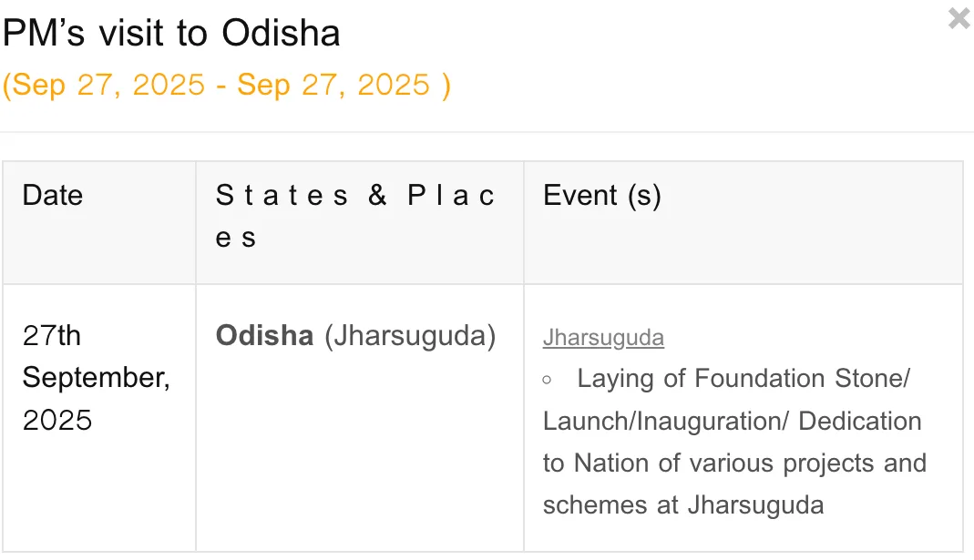The image size is (974, 560).
Task: Click the PM's visit to Odisha heading
Action: pyautogui.click(x=171, y=33)
